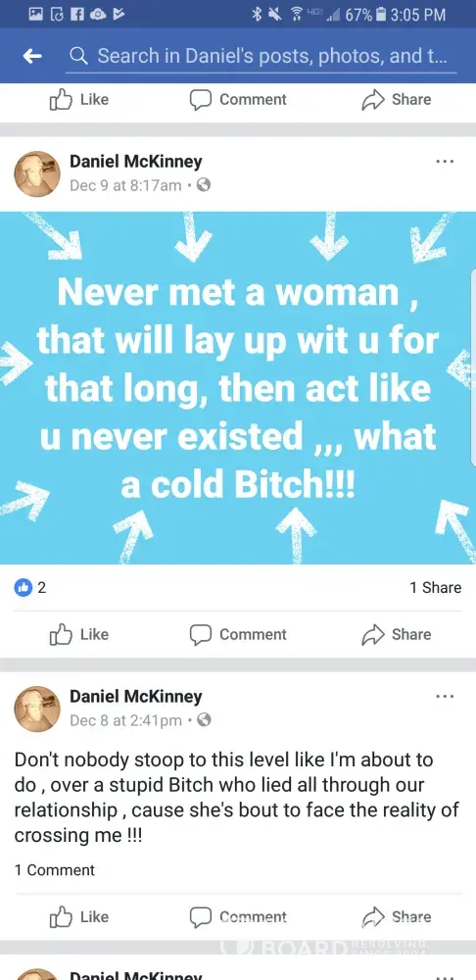Share the Dec 9 post
Viewport: 476px width, 980px height.
pyautogui.click(x=396, y=634)
